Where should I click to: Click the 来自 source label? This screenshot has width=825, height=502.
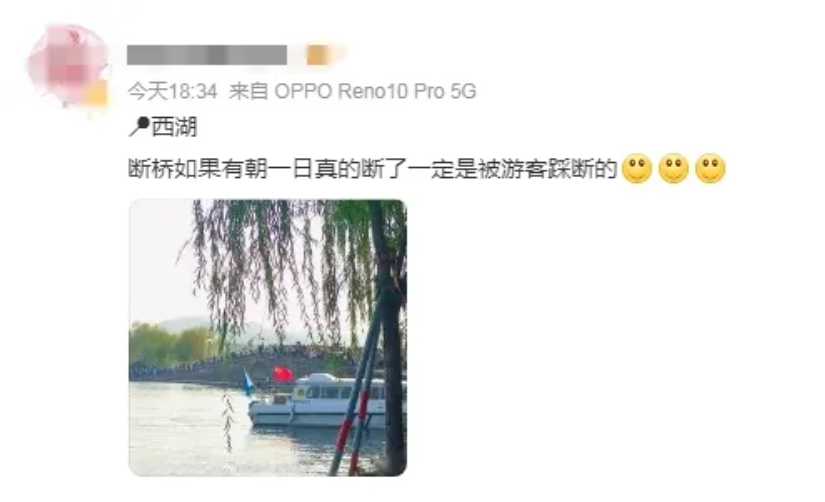(x=248, y=92)
